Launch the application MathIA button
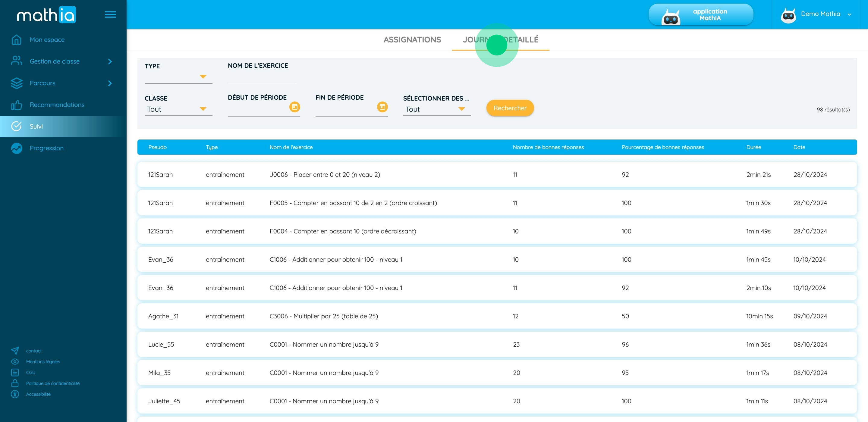This screenshot has height=422, width=868. (x=700, y=15)
